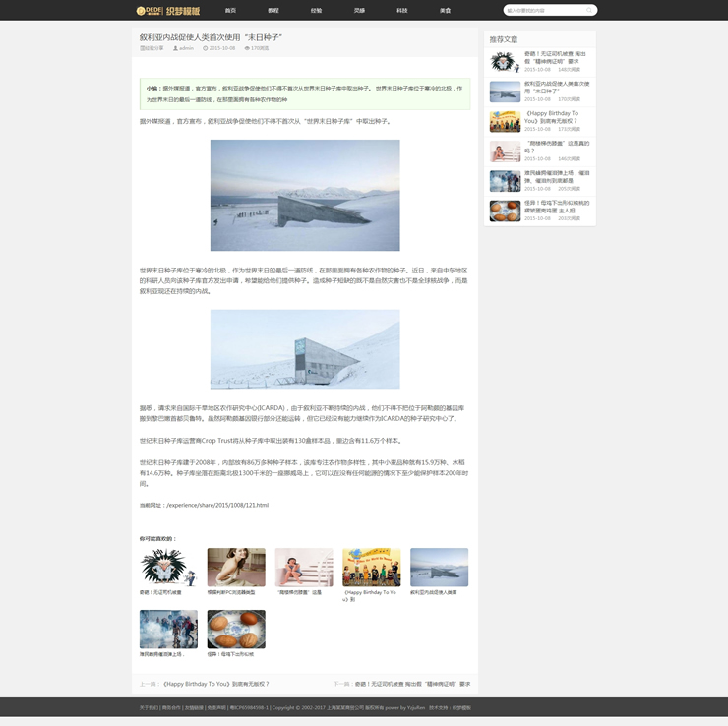Click the admin author user icon
The height and width of the screenshot is (726, 728).
point(176,48)
